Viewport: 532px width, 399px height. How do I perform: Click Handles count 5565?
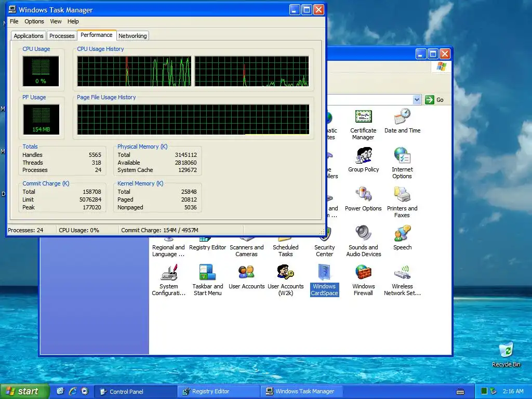coord(95,155)
